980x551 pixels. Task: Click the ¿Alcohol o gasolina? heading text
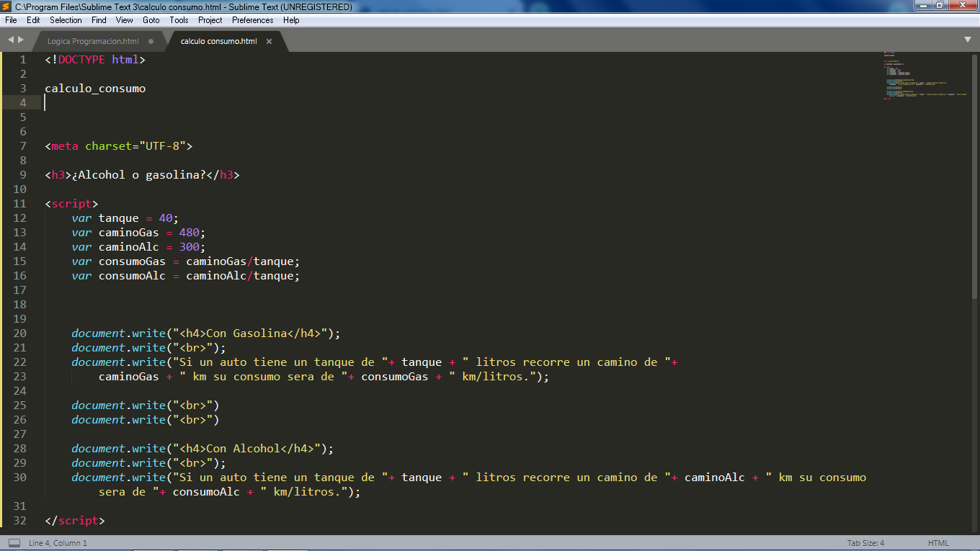click(139, 175)
